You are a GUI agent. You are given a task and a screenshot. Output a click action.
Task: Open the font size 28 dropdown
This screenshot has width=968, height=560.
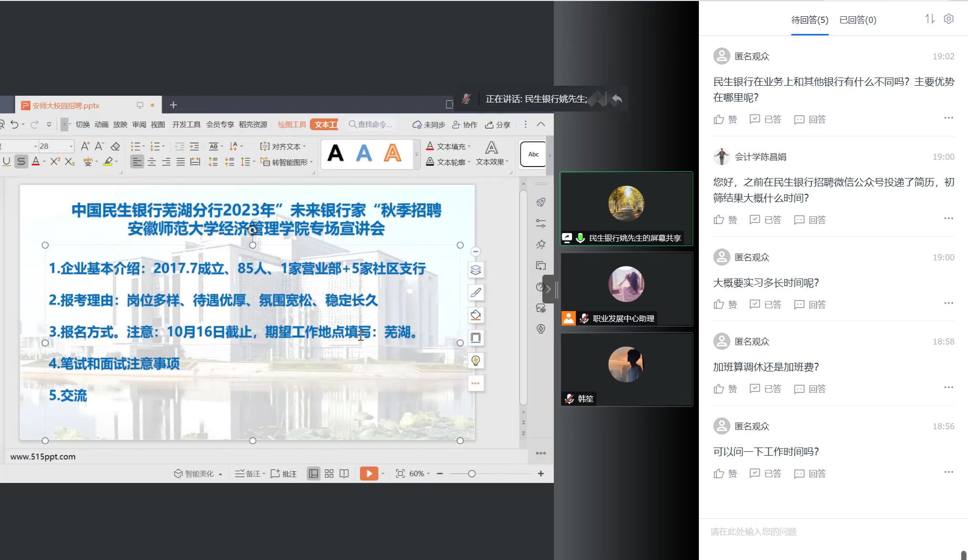click(x=71, y=146)
